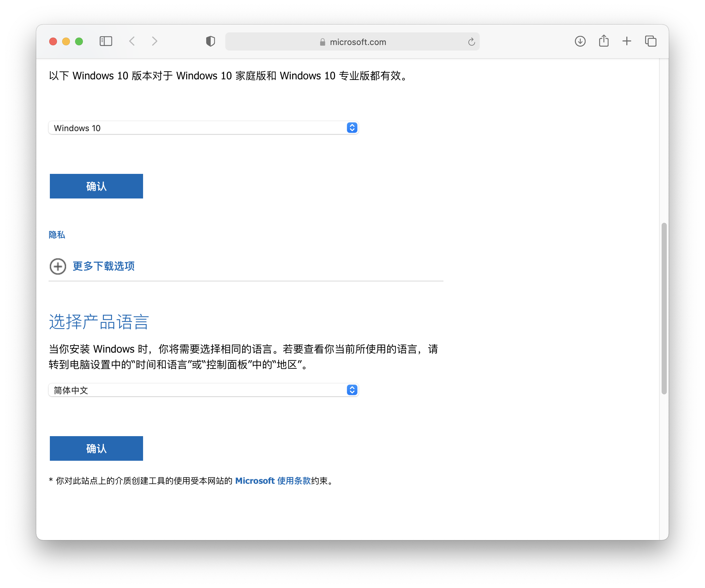705x588 pixels.
Task: Reload the microsoft.com page
Action: pos(471,42)
